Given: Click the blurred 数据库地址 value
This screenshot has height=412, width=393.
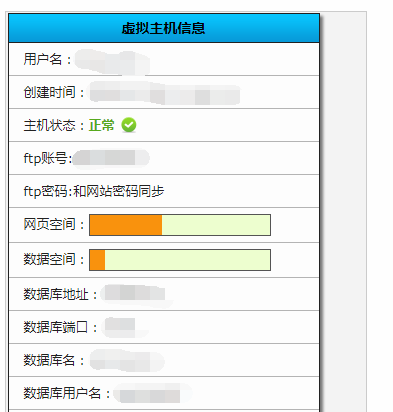Looking at the screenshot, I should point(136,294).
